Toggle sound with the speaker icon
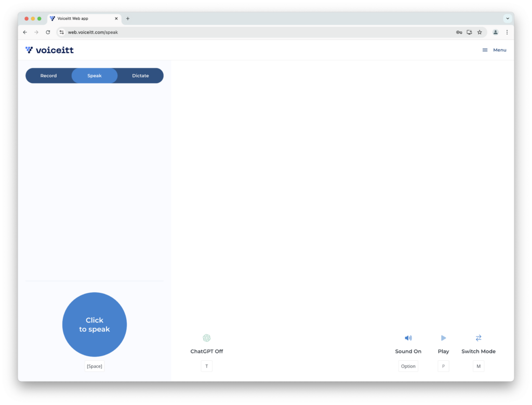 tap(408, 338)
